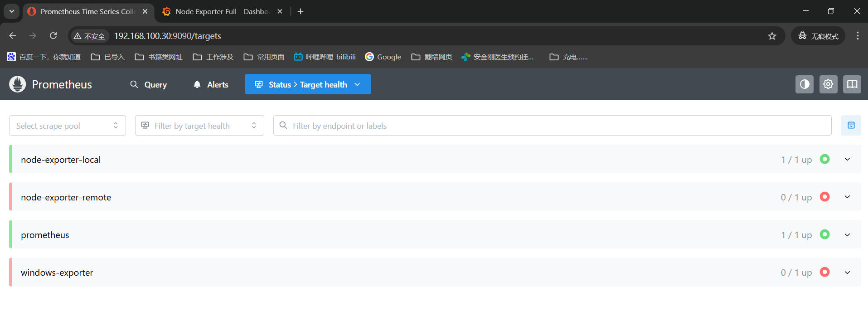Click the '0 / 1 up' count for node-exporter-remote
The width and height of the screenshot is (868, 336).
796,197
